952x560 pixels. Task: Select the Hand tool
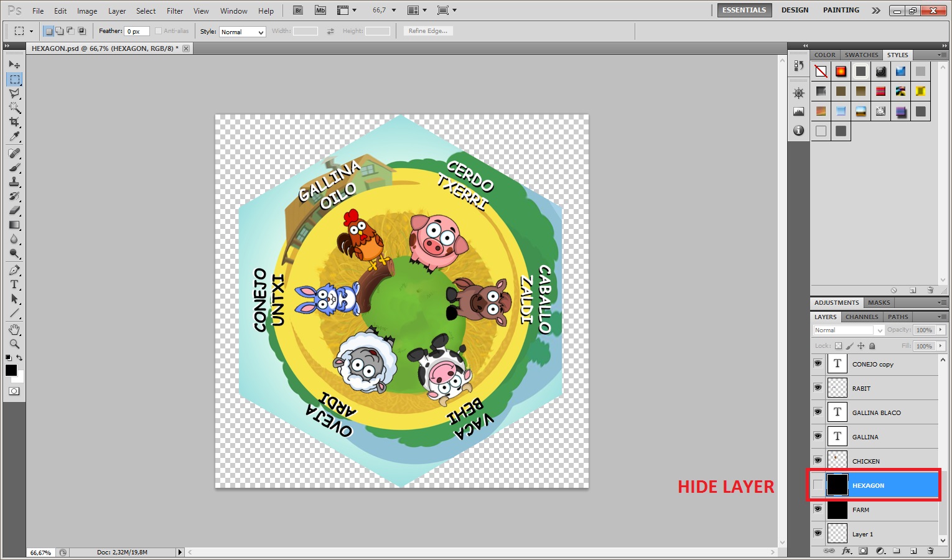14,330
